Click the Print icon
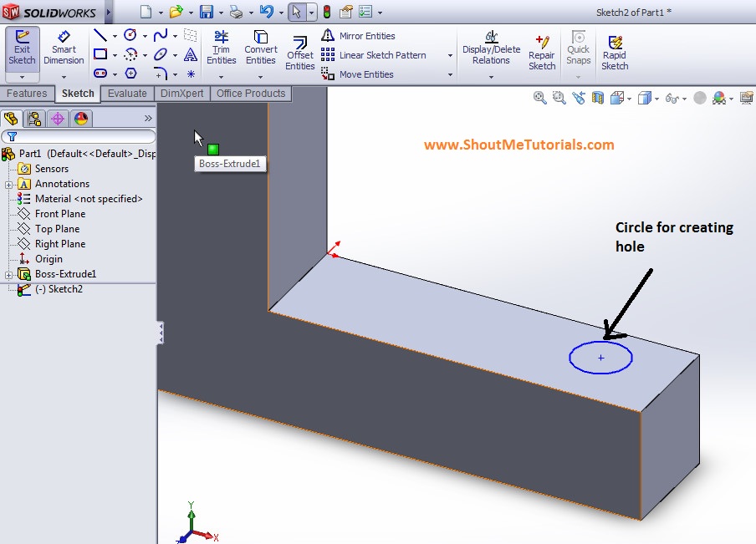756x544 pixels. [x=236, y=12]
